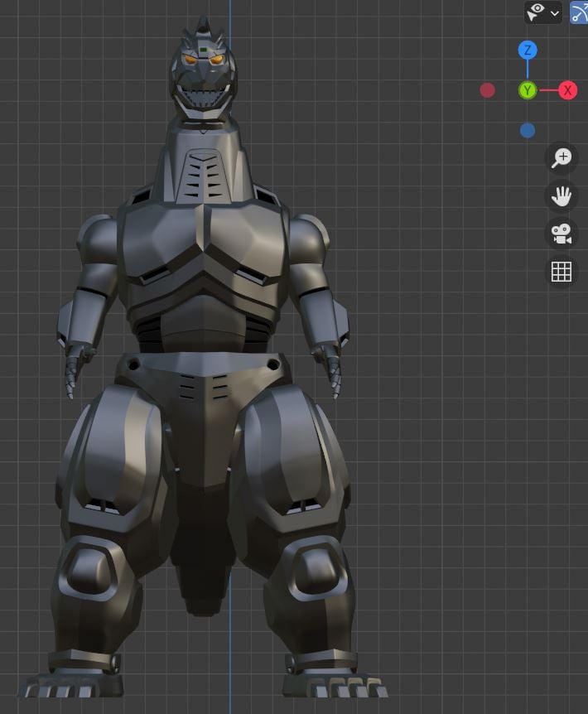
Task: Click the negative X axis gizmo dot
Action: pos(488,90)
